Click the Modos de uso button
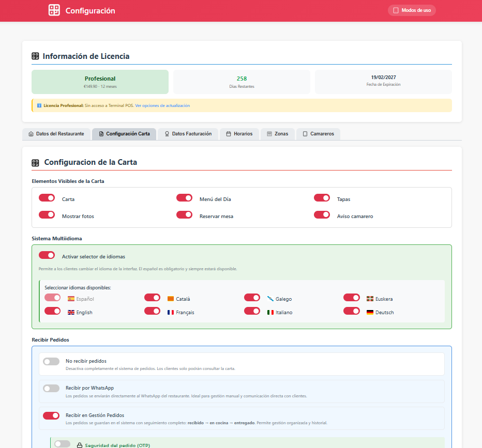Screen dimensions: 482x448 (x=412, y=10)
